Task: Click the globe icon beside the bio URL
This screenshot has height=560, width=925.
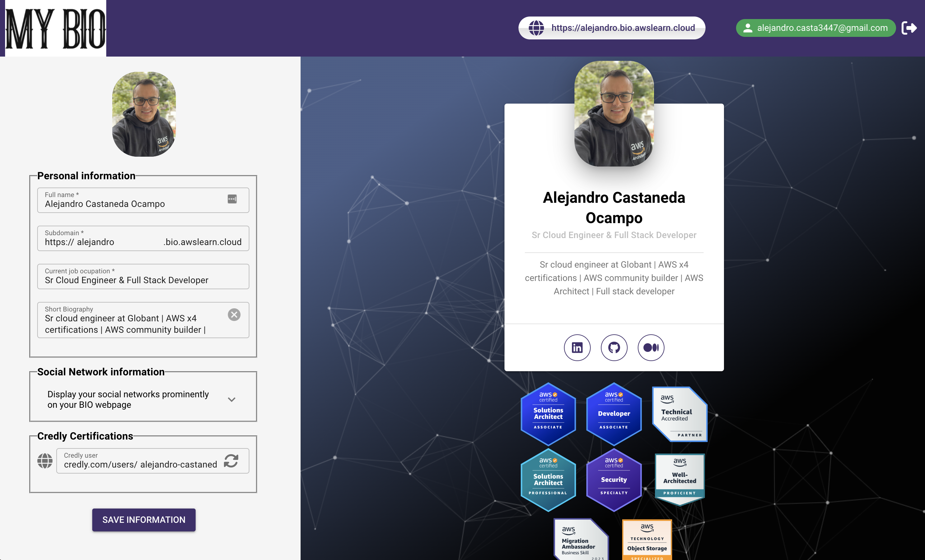Action: [536, 28]
